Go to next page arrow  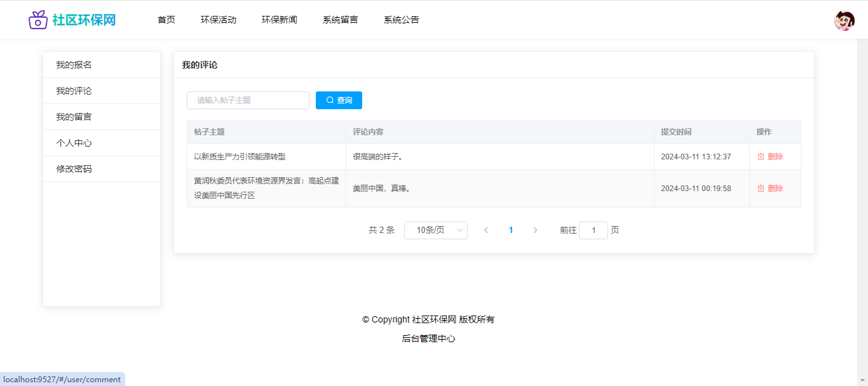[535, 230]
